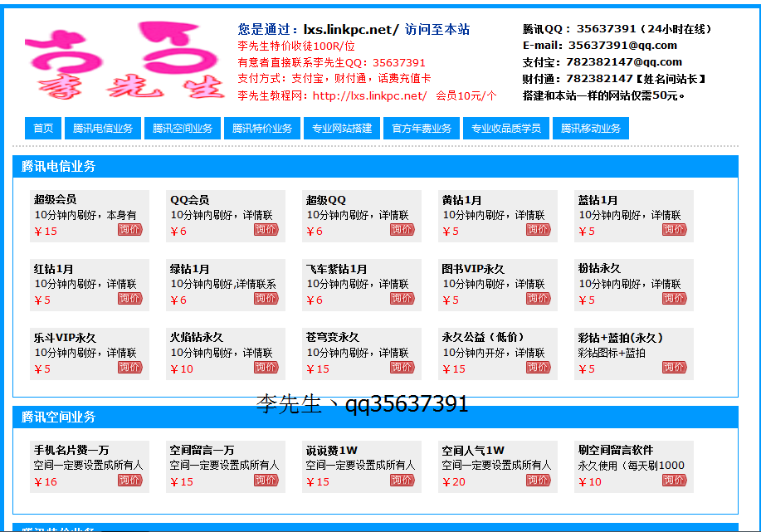
Task: Open the 苍穹变永久 product title
Action: pos(333,337)
